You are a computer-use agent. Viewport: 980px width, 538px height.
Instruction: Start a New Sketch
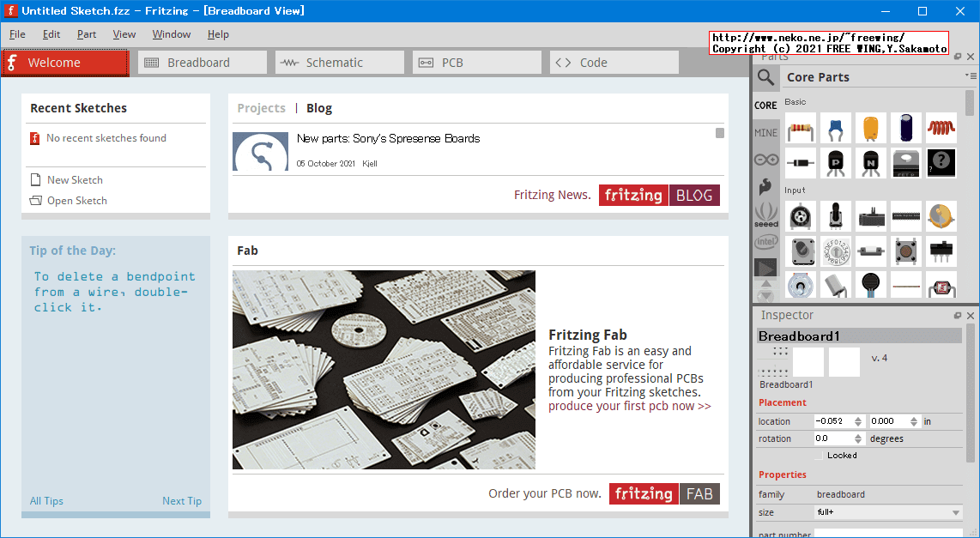tap(75, 179)
